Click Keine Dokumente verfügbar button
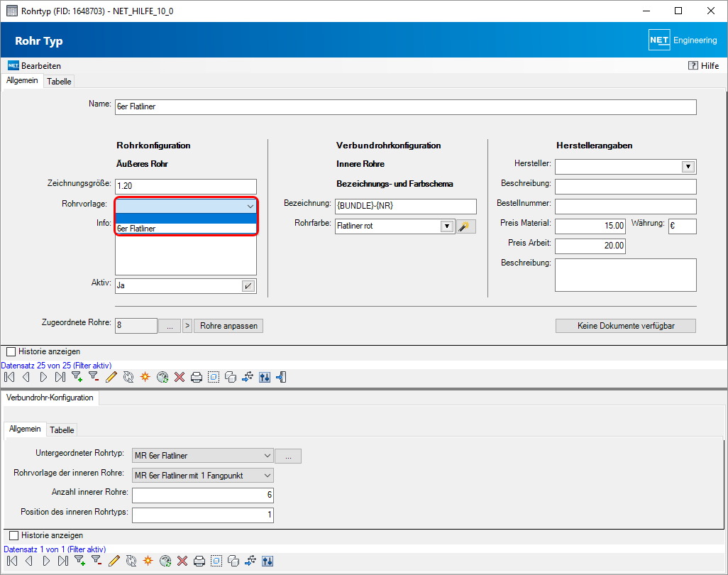 [625, 326]
